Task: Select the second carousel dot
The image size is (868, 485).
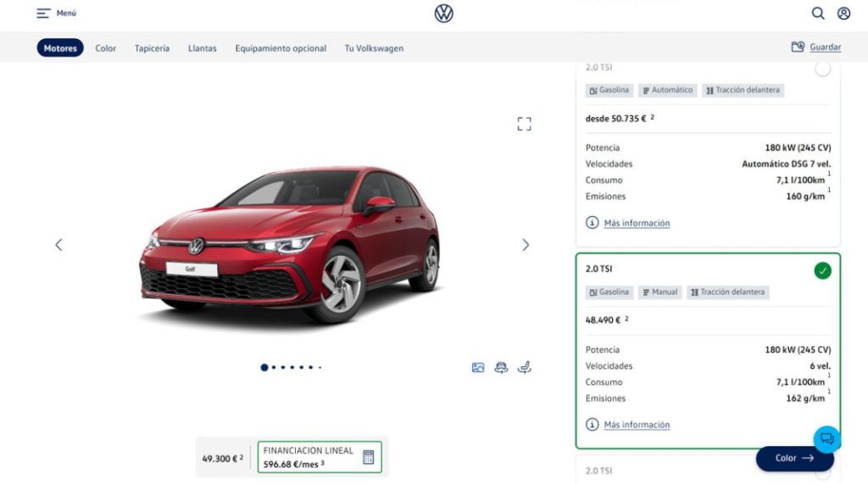Action: point(274,368)
